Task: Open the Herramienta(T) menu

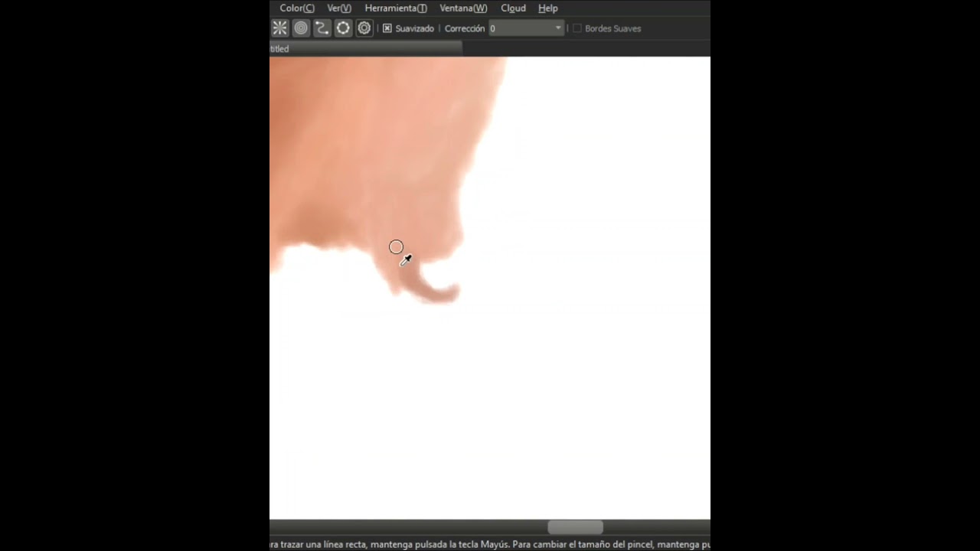Action: click(x=396, y=8)
